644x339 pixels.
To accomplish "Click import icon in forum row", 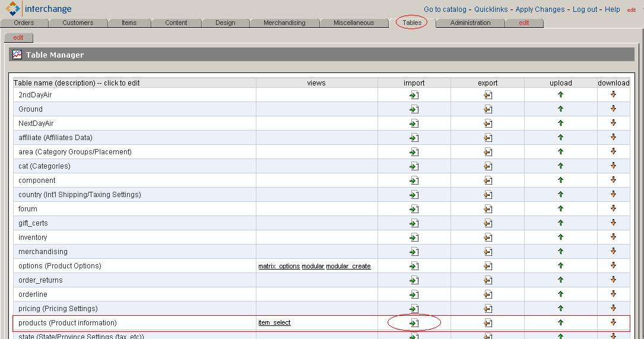I will click(x=414, y=209).
